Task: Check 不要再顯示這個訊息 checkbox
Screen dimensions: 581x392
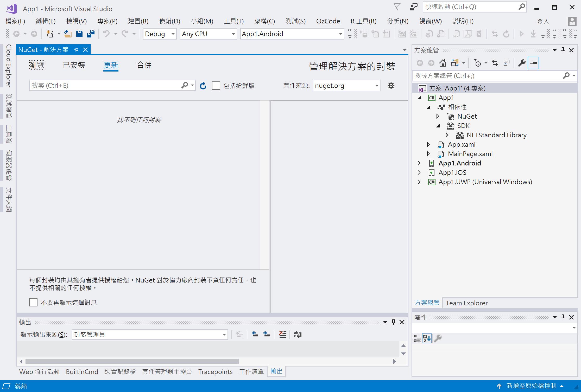Action: point(33,302)
